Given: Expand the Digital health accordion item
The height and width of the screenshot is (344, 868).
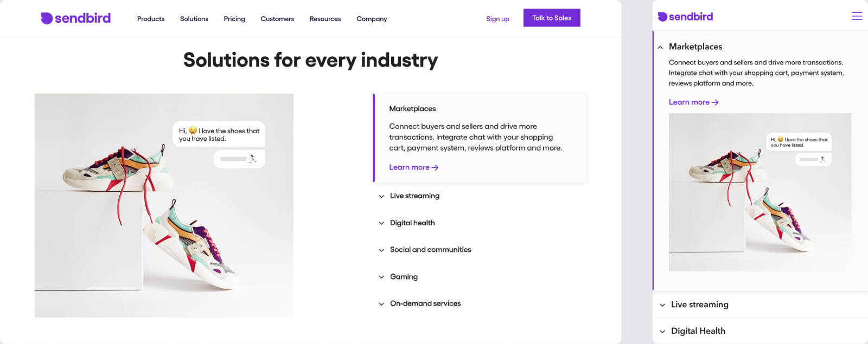Looking at the screenshot, I should [x=412, y=223].
